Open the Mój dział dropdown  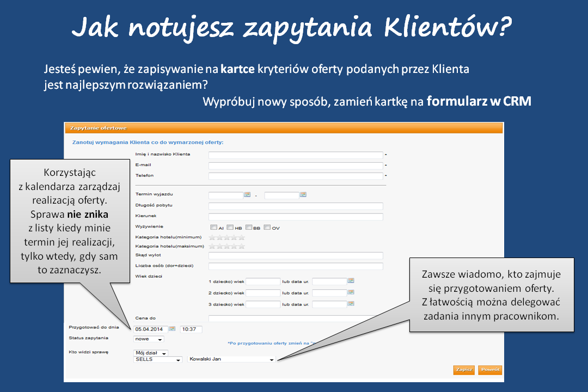151,353
